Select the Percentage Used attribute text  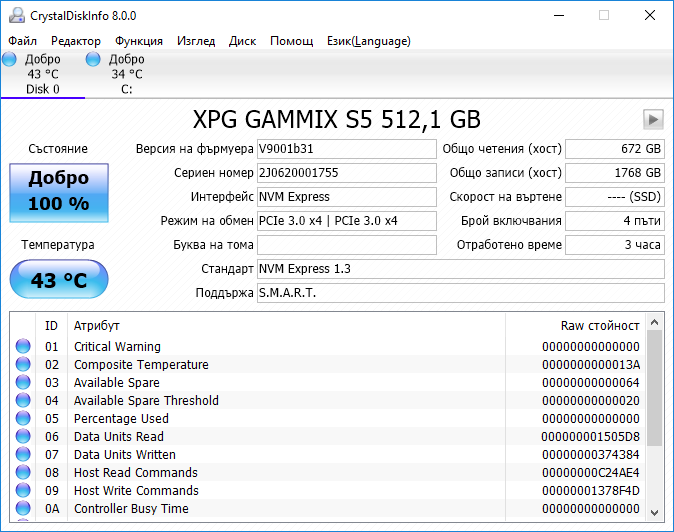coord(121,419)
